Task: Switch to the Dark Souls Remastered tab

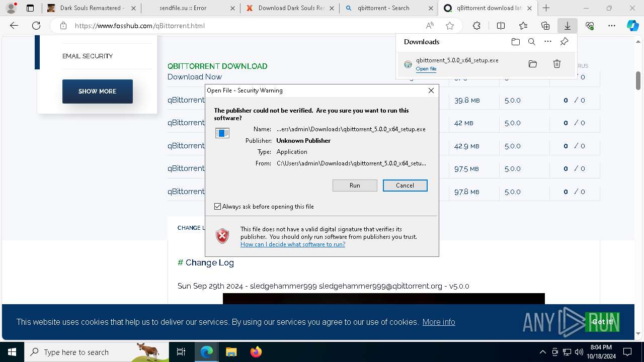Action: tap(91, 8)
